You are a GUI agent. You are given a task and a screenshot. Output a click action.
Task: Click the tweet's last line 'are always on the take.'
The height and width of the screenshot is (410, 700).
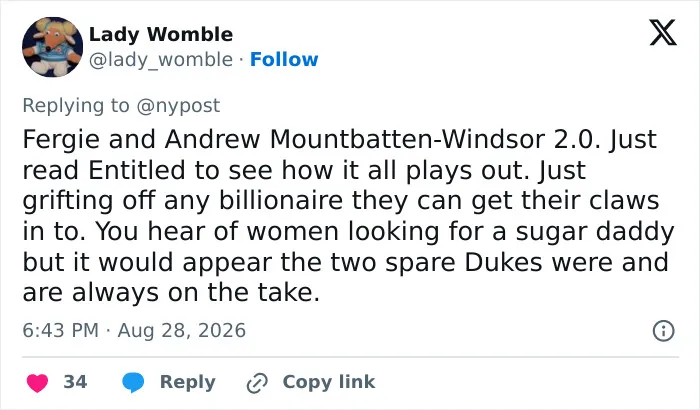click(x=171, y=293)
